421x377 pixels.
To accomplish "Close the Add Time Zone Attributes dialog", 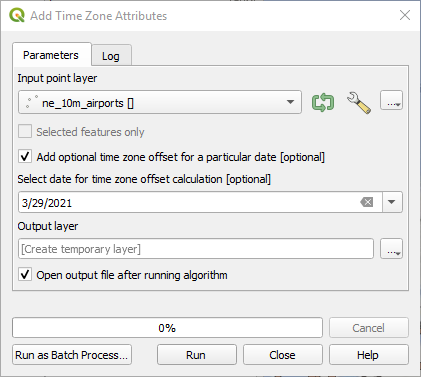I will (x=405, y=15).
